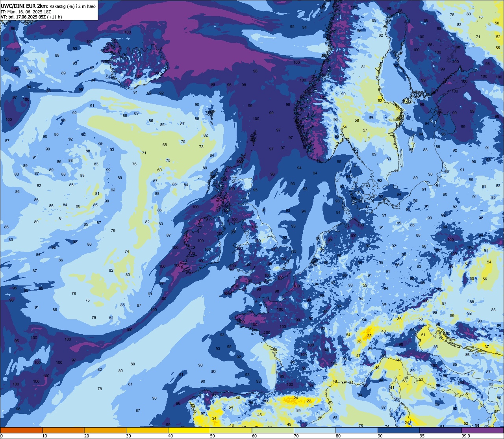
Task: Click the humidity value '25' on the map
Action: (369, 336)
